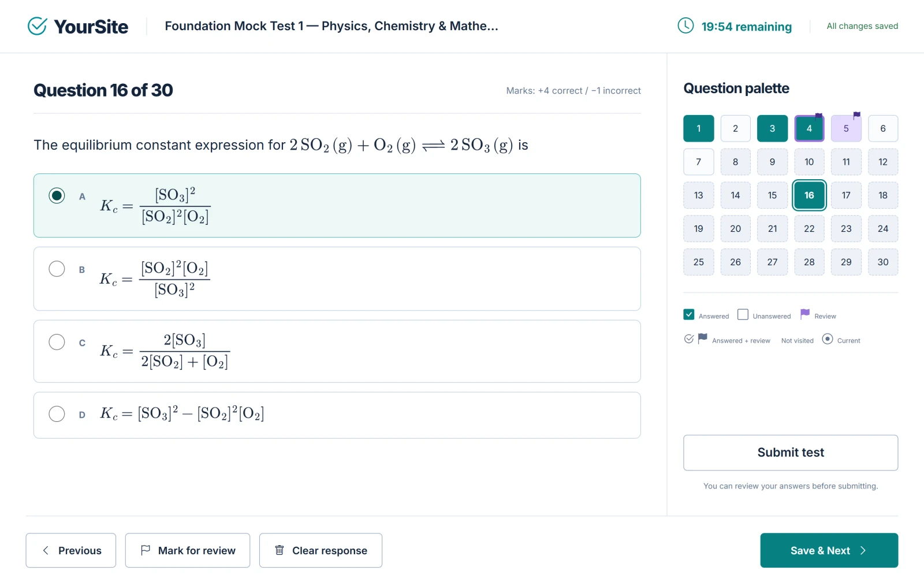Click the Current legend circle icon
Screen dimensions: 924x578
(828, 339)
